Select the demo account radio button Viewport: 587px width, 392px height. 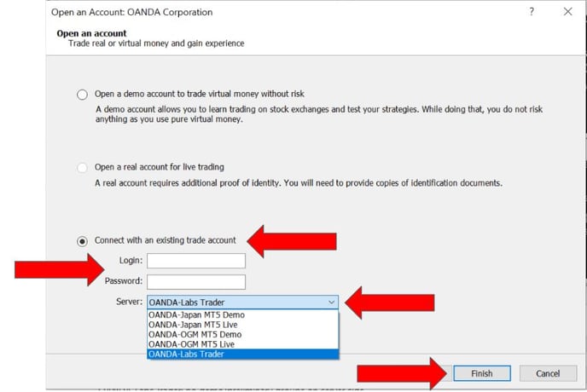82,95
